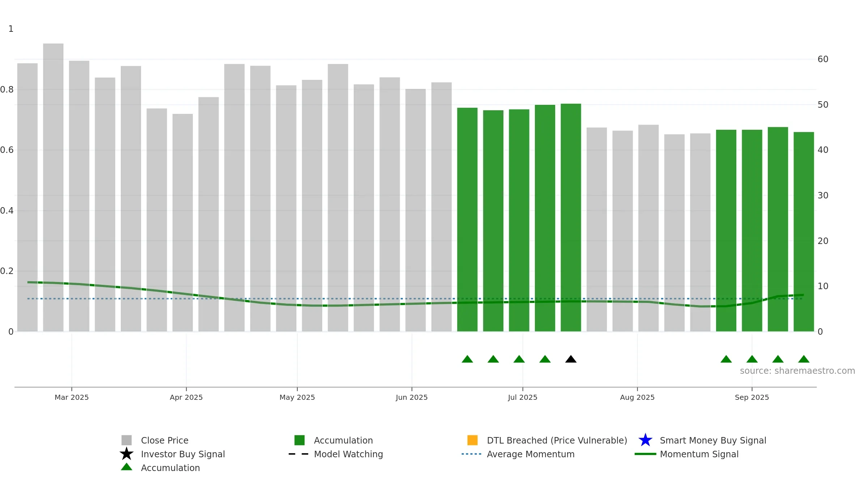
Task: Toggle DTL Breached (Price Vulnerable) legend entry
Action: (547, 440)
